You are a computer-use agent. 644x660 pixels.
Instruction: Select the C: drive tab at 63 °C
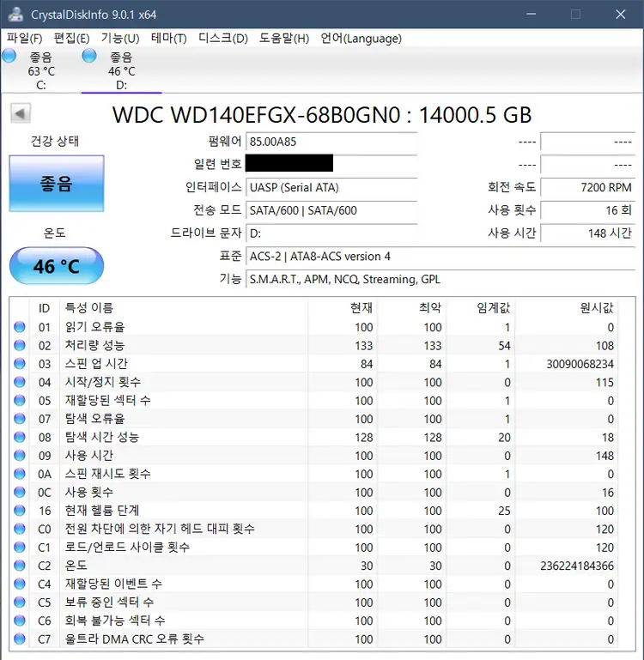[x=41, y=70]
